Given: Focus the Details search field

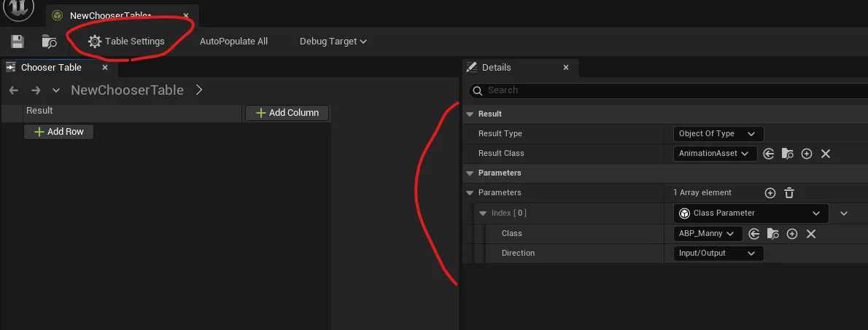Looking at the screenshot, I should click(668, 90).
